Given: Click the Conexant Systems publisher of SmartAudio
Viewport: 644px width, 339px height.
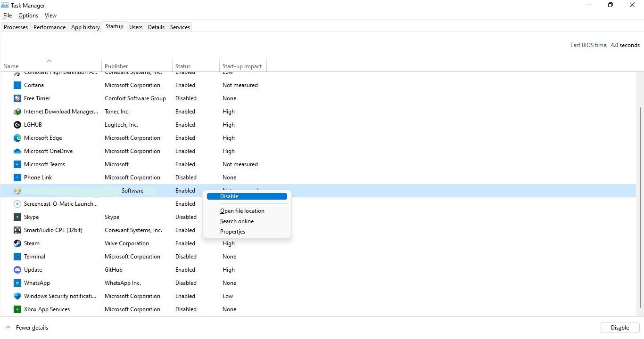Looking at the screenshot, I should (133, 230).
